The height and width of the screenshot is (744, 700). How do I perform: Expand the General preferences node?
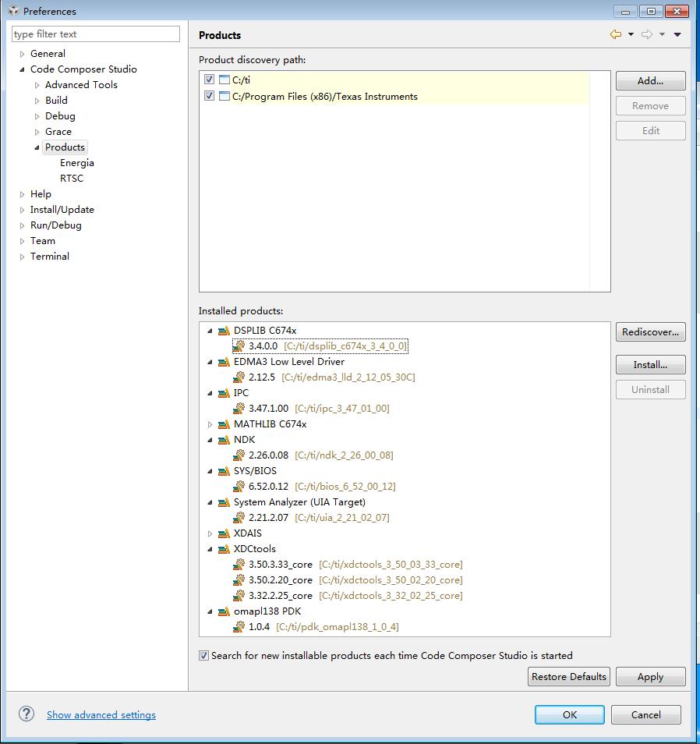[x=22, y=54]
